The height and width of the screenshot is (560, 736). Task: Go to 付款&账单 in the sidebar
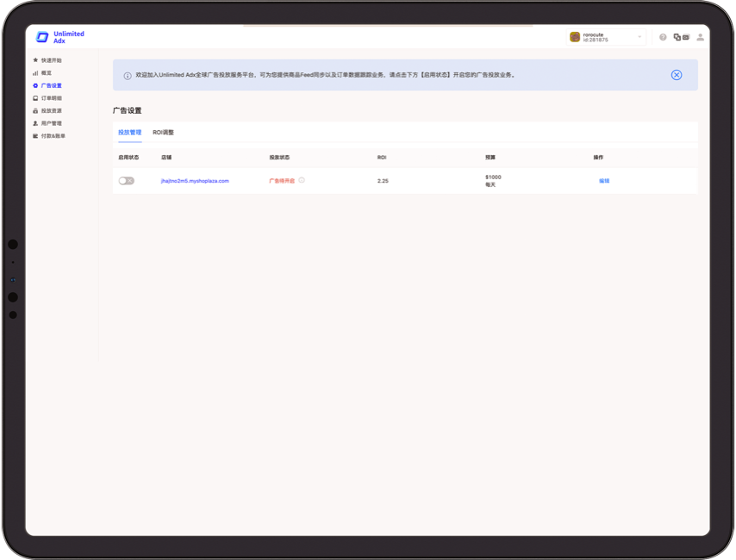[53, 136]
